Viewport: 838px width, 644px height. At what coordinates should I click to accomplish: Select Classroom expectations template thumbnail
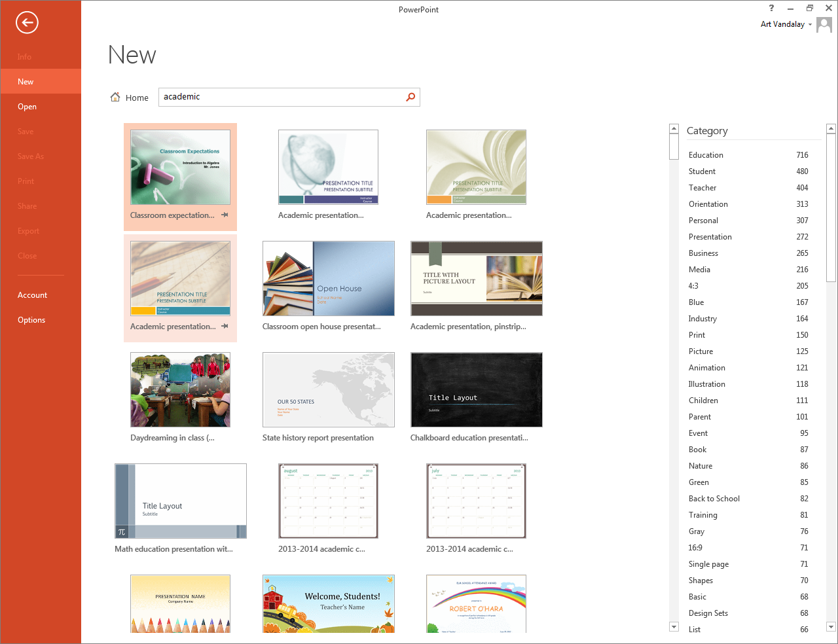pyautogui.click(x=180, y=167)
